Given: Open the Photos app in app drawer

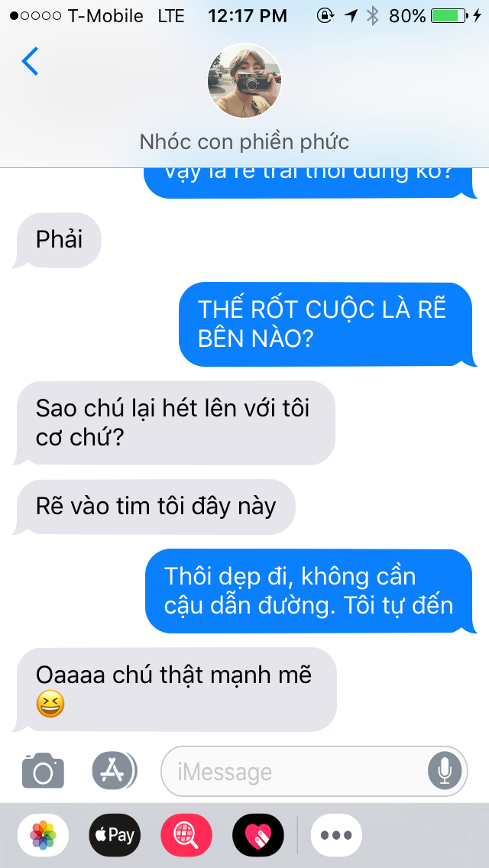Looking at the screenshot, I should point(44,835).
